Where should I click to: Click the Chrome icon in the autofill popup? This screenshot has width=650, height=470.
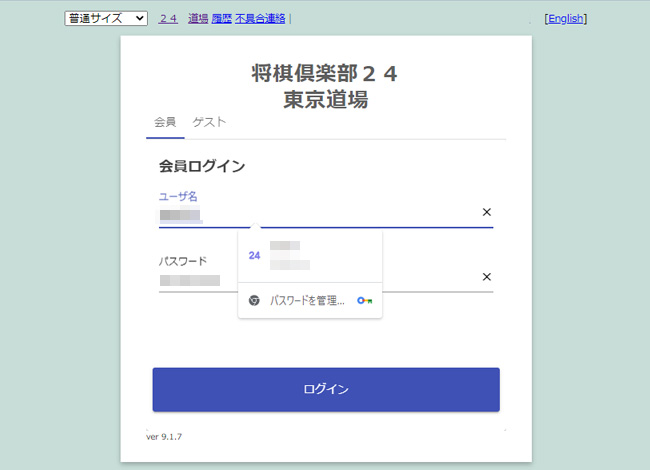[x=255, y=300]
